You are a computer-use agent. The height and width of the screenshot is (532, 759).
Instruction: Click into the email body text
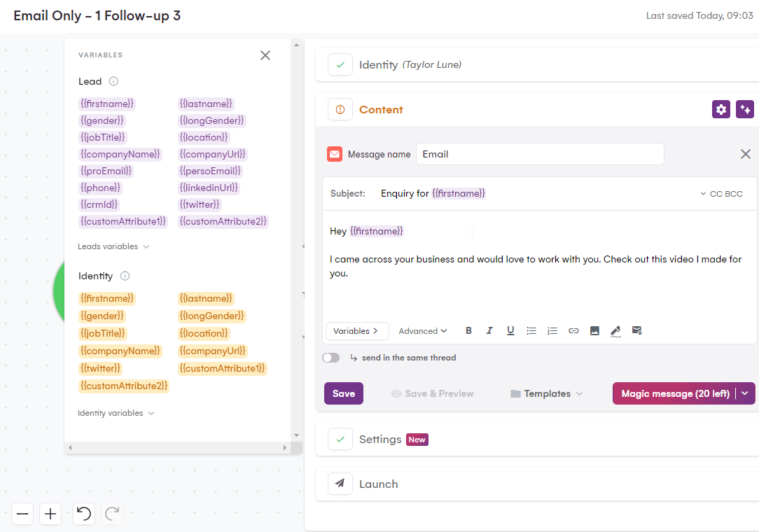pos(536,266)
